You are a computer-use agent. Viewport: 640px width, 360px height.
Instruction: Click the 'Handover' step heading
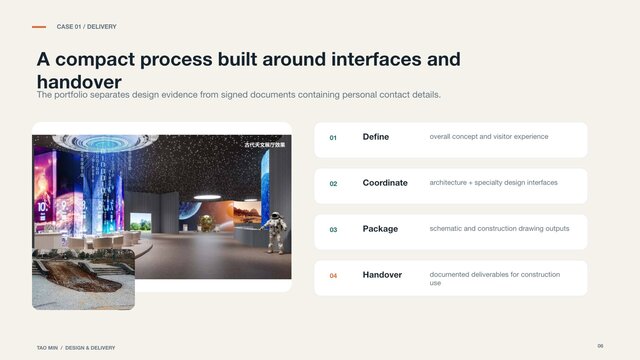click(382, 275)
